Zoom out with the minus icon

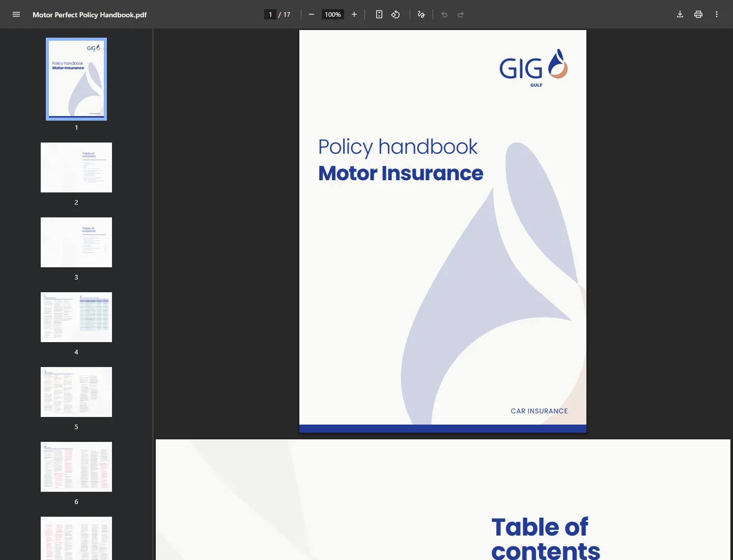312,14
